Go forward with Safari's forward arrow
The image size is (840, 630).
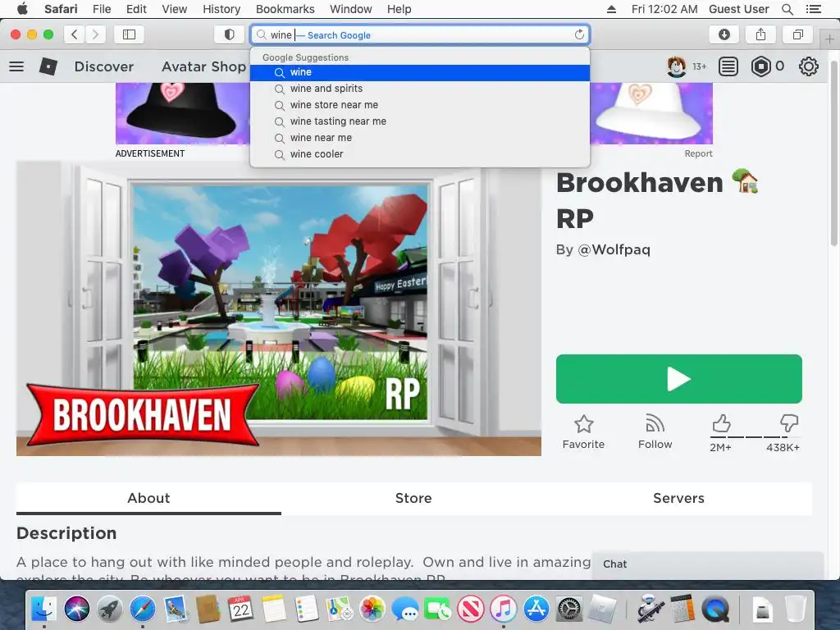95,34
